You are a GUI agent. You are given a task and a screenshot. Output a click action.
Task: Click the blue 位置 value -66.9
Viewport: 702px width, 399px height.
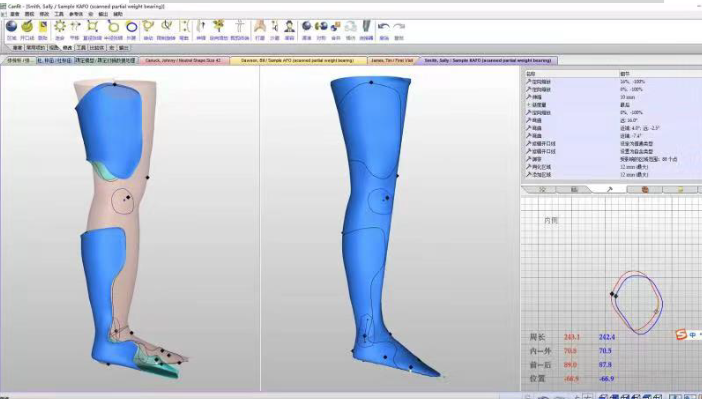[x=606, y=379]
